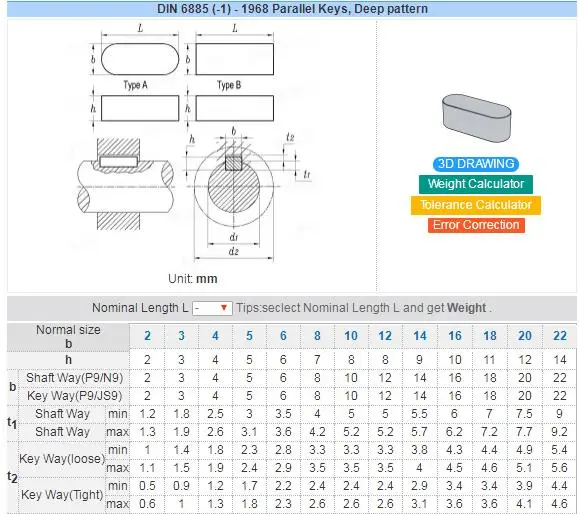The image size is (579, 514).
Task: Click t1 min value 7.5
Action: (525, 414)
